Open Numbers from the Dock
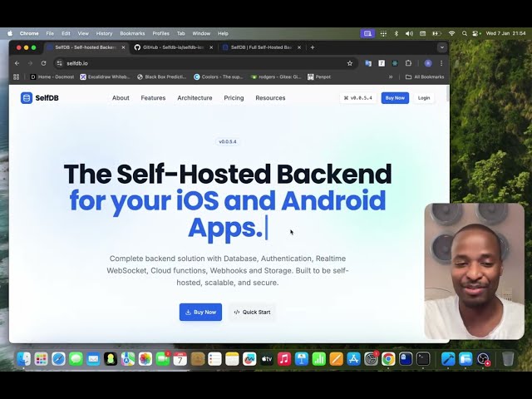532x399 pixels. click(x=319, y=359)
